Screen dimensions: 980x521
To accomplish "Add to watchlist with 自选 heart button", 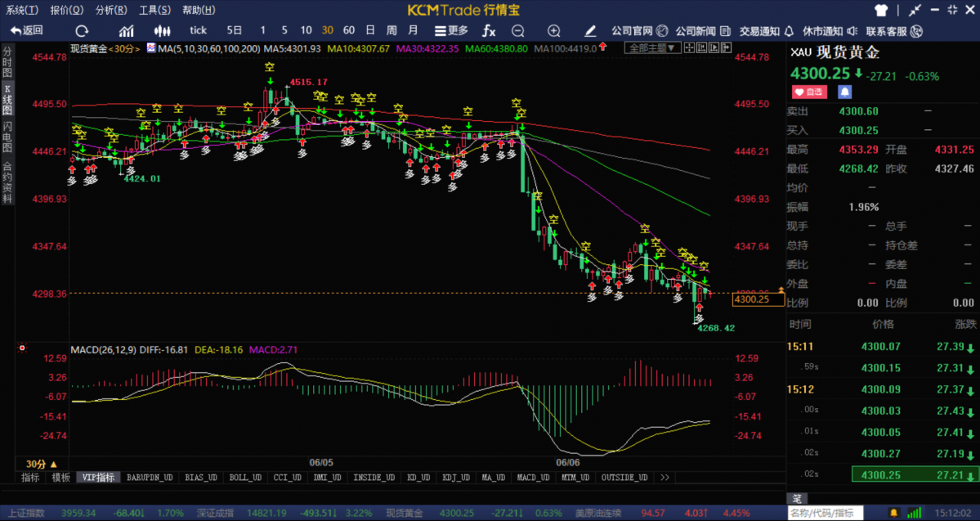I will pos(809,92).
